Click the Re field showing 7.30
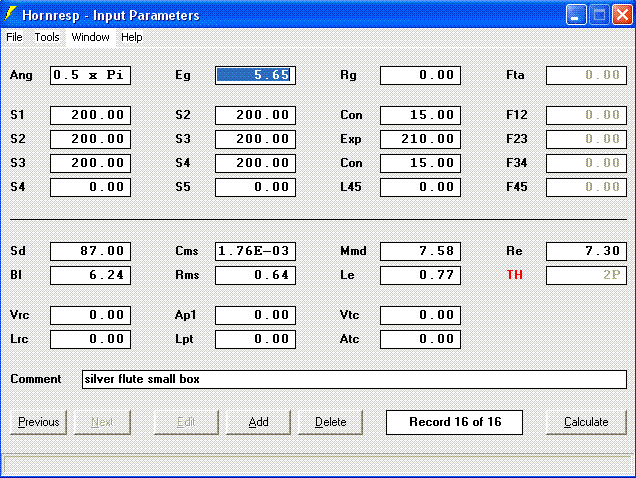The image size is (636, 478). click(x=587, y=251)
